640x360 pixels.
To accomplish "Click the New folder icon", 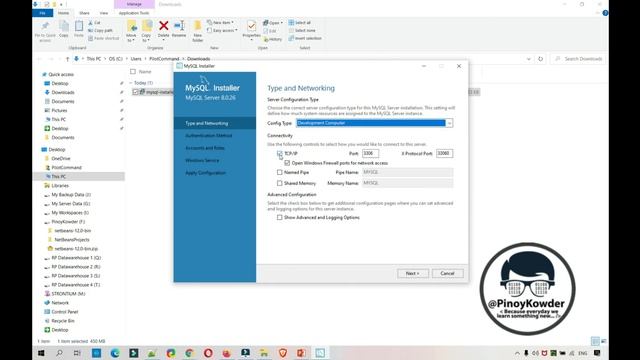I will [198, 26].
